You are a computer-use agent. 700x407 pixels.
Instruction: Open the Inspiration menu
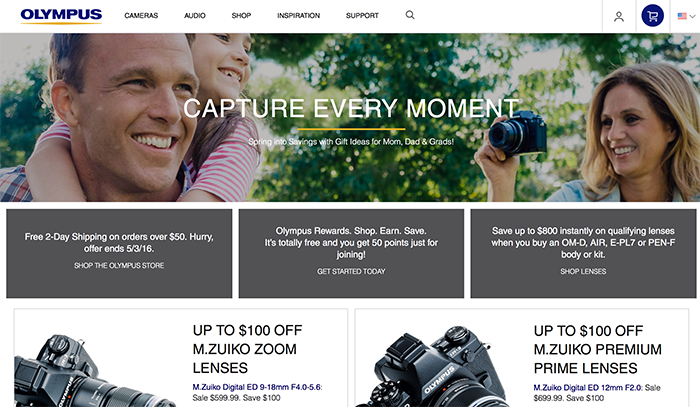[298, 16]
